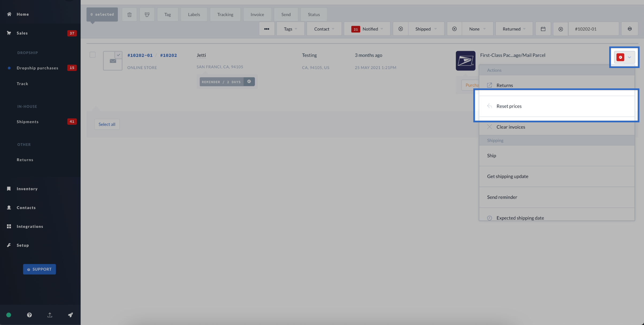This screenshot has height=325, width=644.
Task: Click the reminder clock icon
Action: point(249,82)
